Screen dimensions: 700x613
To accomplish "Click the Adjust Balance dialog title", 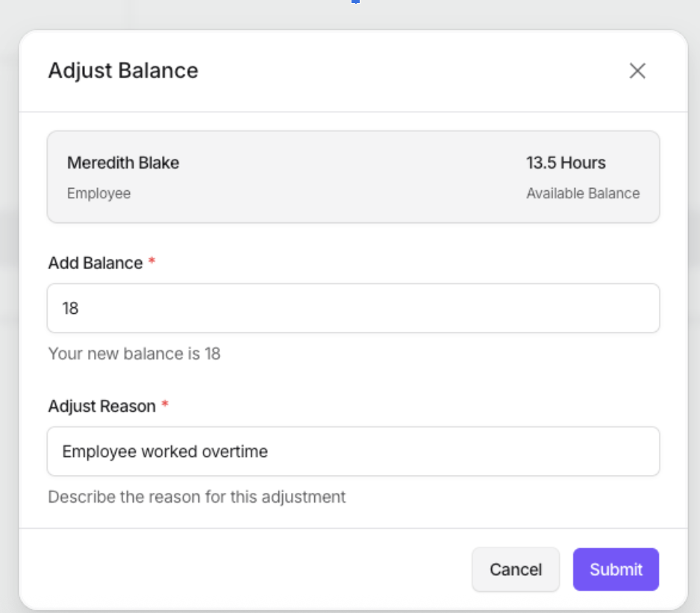I will click(x=123, y=71).
